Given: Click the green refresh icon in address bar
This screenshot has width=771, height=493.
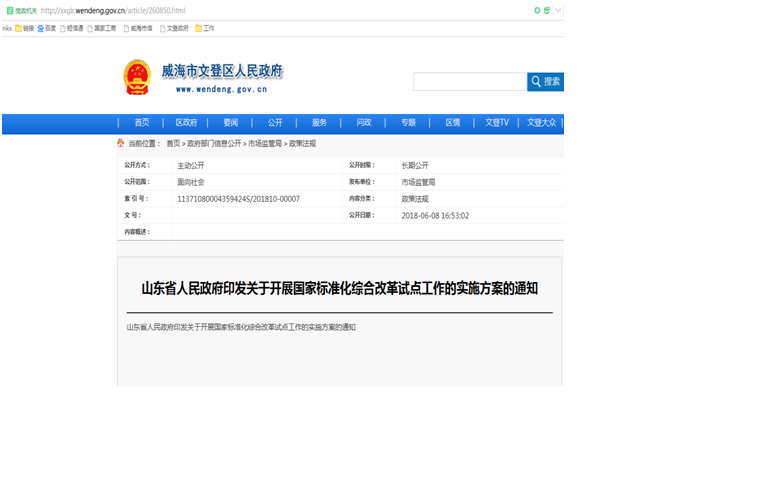Looking at the screenshot, I should [537, 10].
